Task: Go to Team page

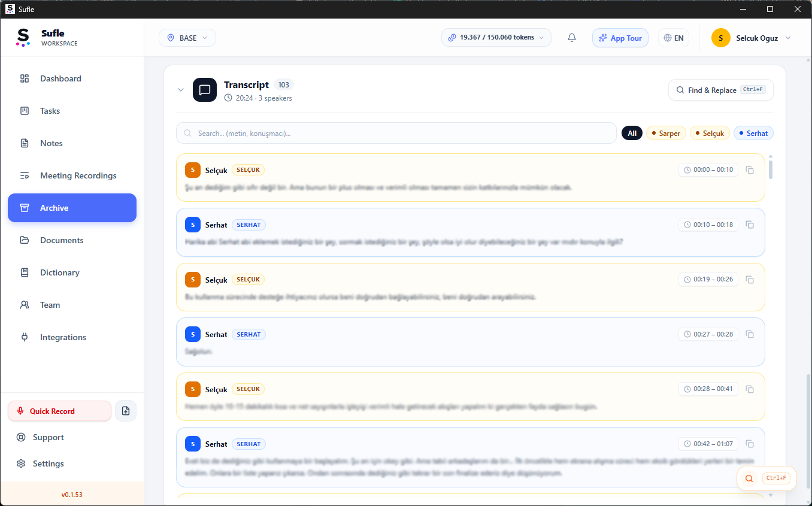Action: 72,305
